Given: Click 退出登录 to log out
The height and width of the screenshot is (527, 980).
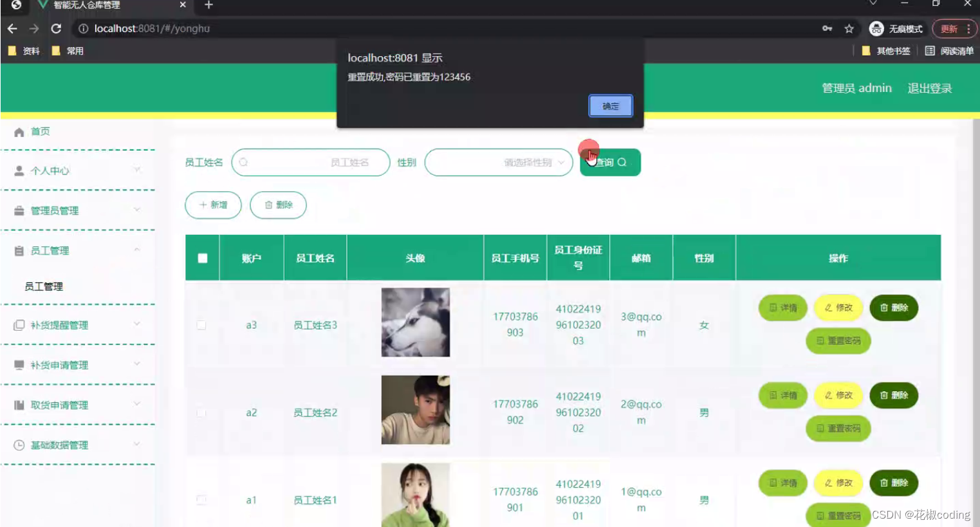Looking at the screenshot, I should [x=929, y=88].
